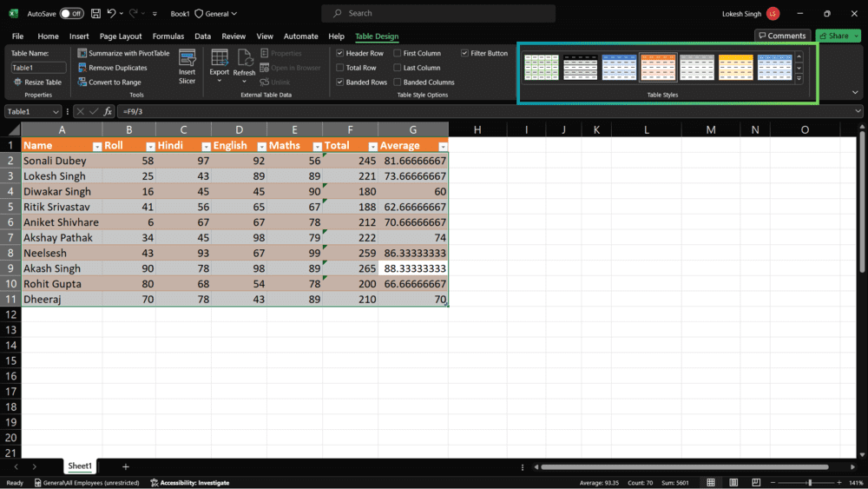Click the Redo arrow icon
The width and height of the screenshot is (868, 489).
134,13
